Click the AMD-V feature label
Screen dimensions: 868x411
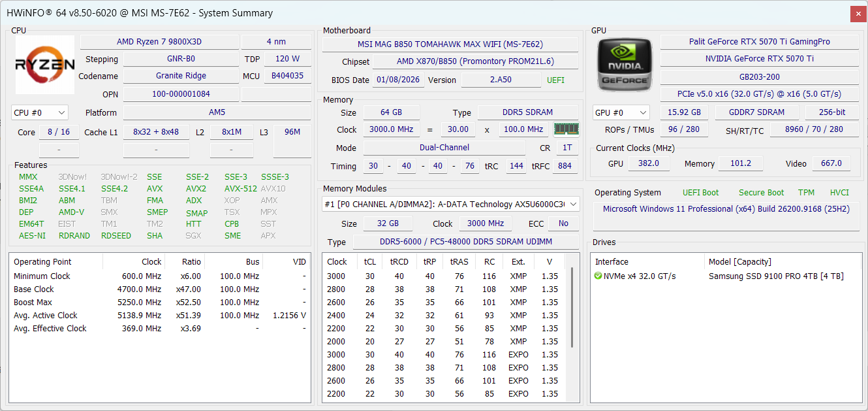(71, 212)
